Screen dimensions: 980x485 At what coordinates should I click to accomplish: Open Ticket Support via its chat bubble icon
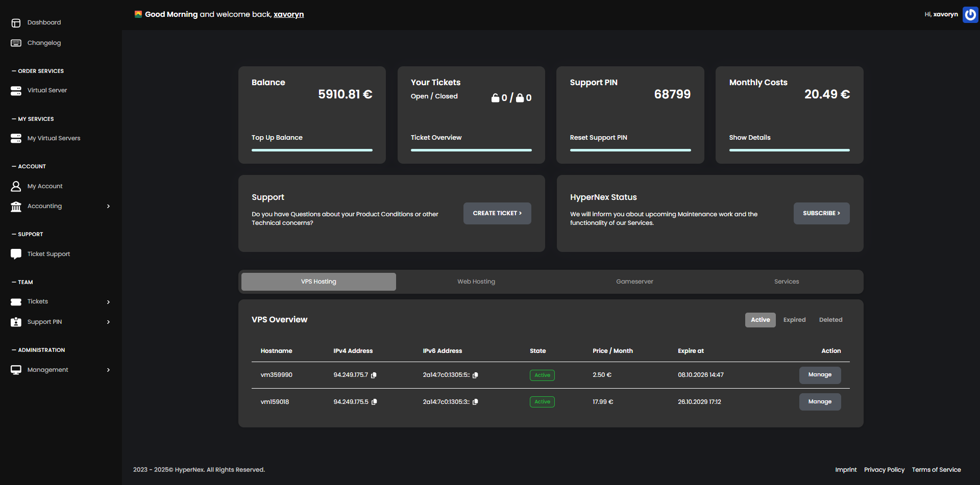[x=15, y=253]
